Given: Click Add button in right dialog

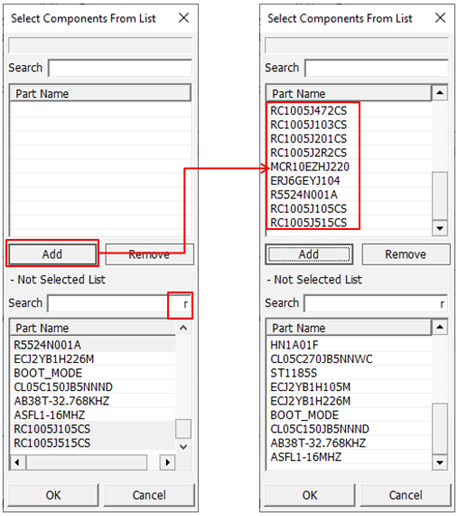Looking at the screenshot, I should coord(309,254).
